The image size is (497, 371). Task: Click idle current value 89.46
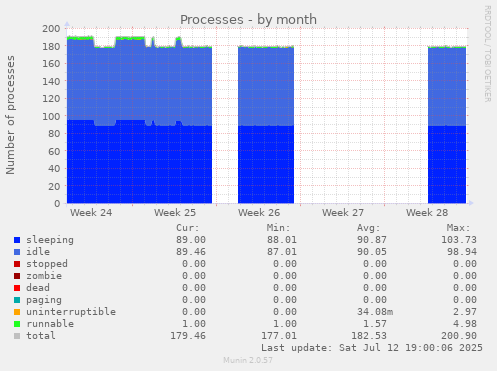click(191, 252)
